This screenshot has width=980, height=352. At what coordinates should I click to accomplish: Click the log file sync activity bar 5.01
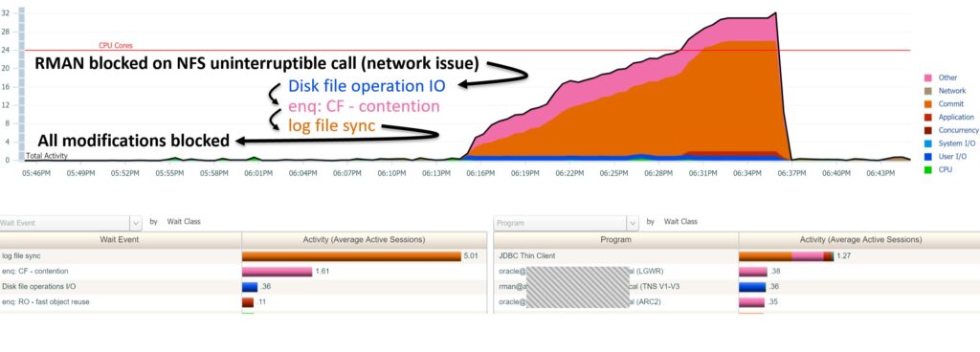351,256
